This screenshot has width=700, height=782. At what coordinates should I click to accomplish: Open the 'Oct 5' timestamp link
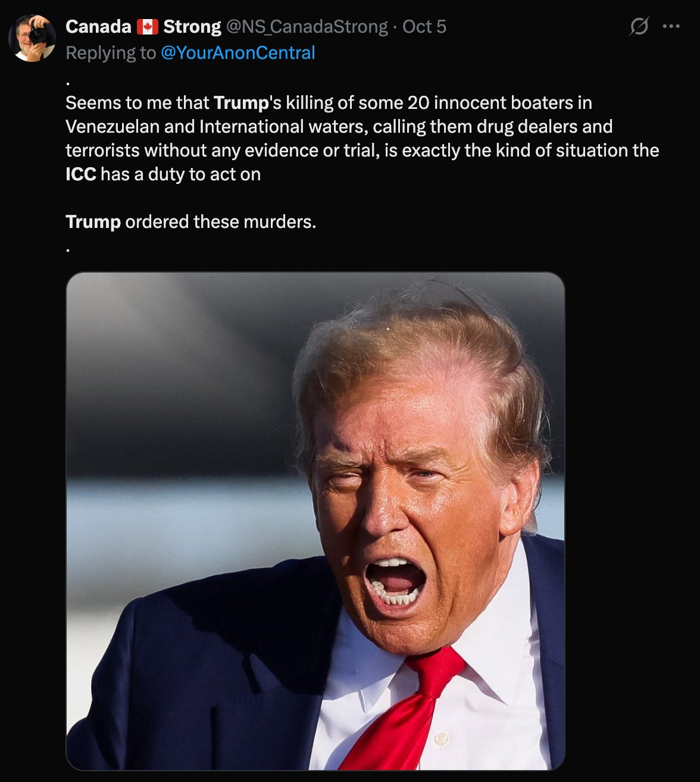point(424,27)
